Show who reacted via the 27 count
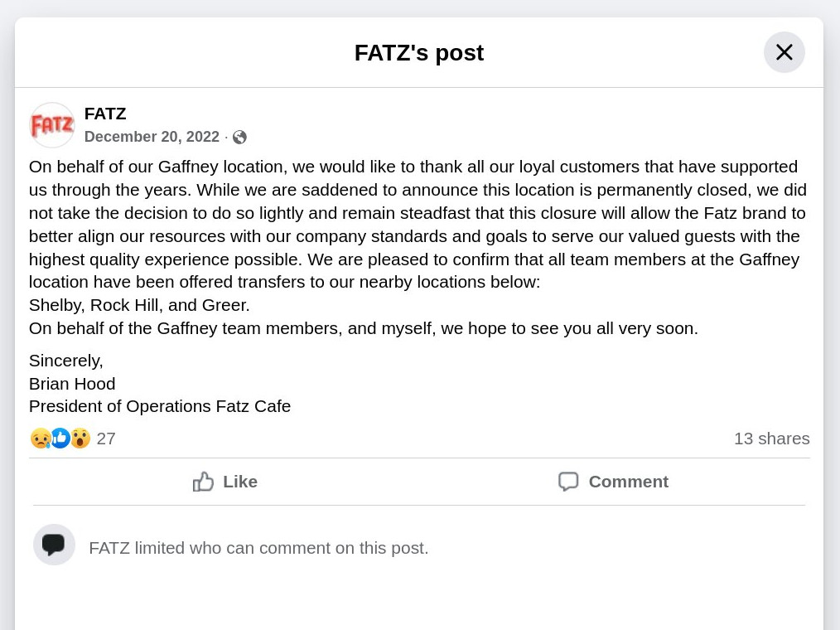840x630 pixels. [106, 439]
